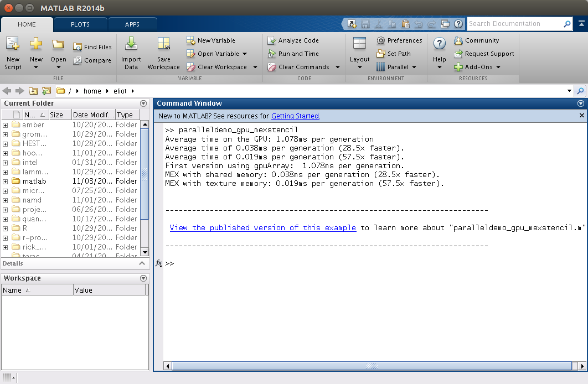Screen dimensions: 588x384
Task: Expand Clear Workspace dropdown arrow
Action: coord(255,67)
